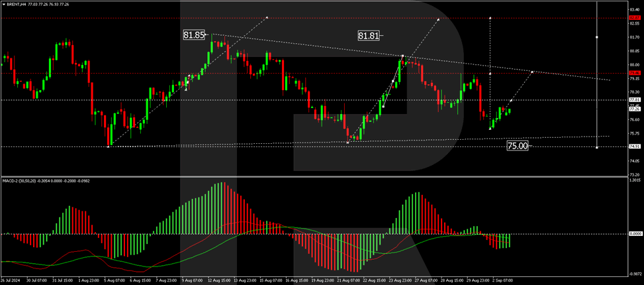The height and width of the screenshot is (285, 644).
Task: Click the red 82.87 price tag
Action: (x=635, y=18)
